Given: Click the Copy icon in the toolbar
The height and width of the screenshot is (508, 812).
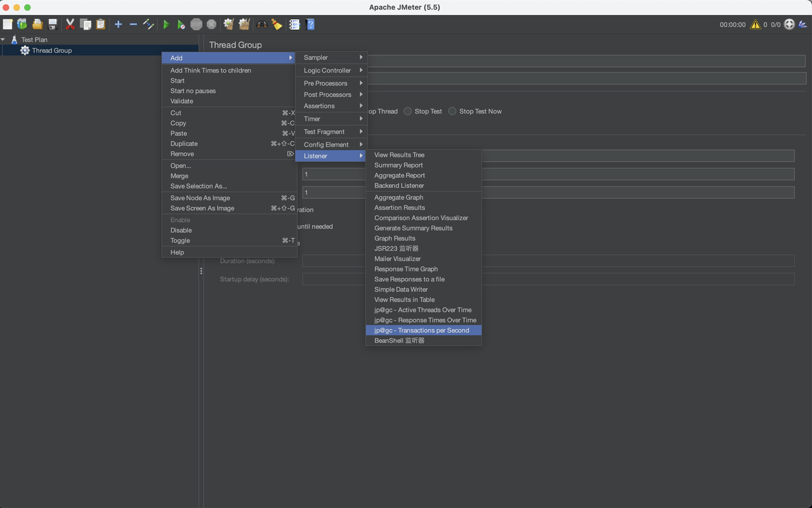Looking at the screenshot, I should point(86,24).
